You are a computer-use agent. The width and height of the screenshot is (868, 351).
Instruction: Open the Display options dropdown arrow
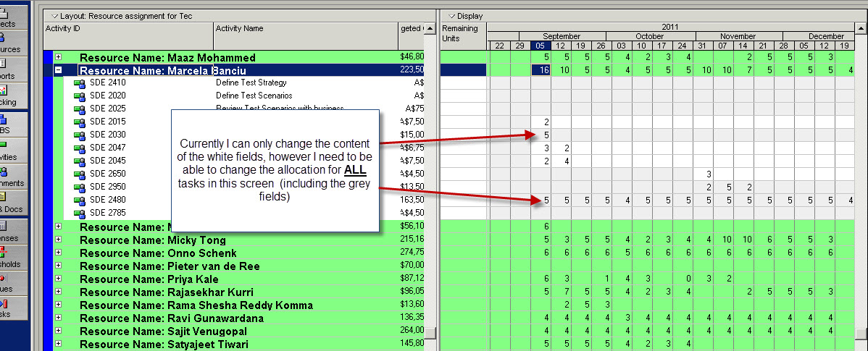point(451,16)
